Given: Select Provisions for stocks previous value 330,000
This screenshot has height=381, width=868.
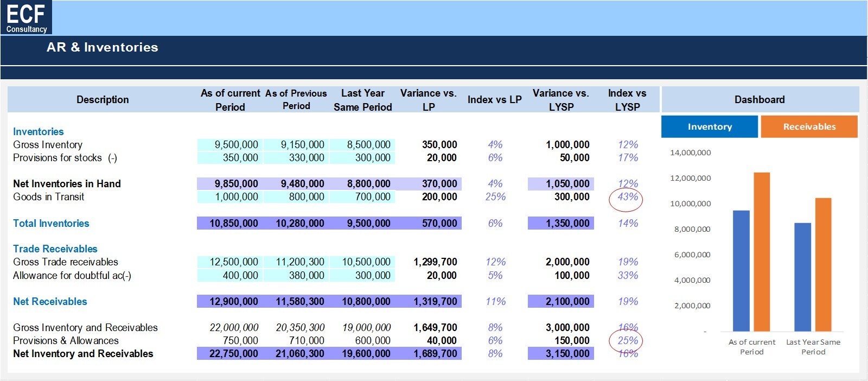Looking at the screenshot, I should tap(296, 157).
